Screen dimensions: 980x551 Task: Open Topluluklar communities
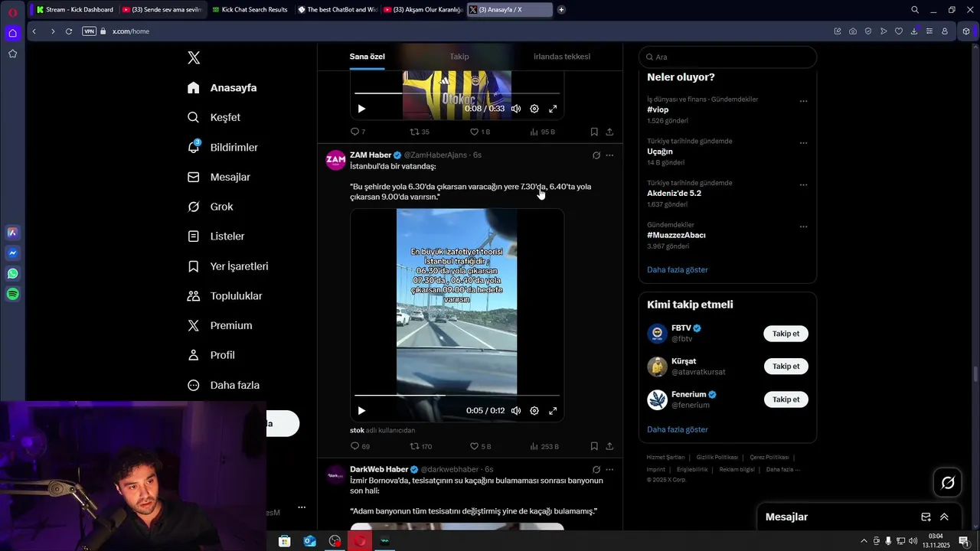point(225,296)
